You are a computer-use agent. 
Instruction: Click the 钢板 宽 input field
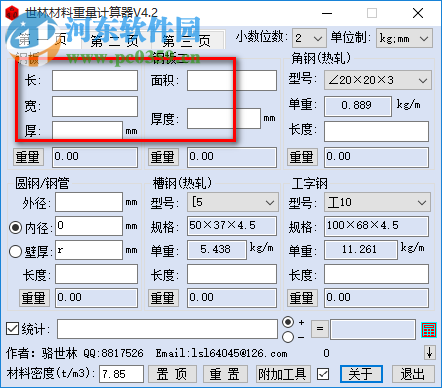click(x=95, y=106)
